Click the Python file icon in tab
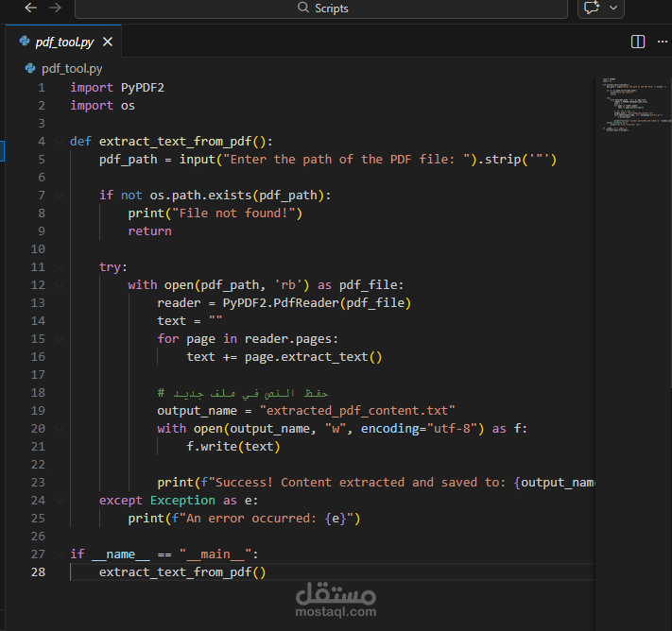Viewport: 672px width, 631px height. tap(25, 42)
